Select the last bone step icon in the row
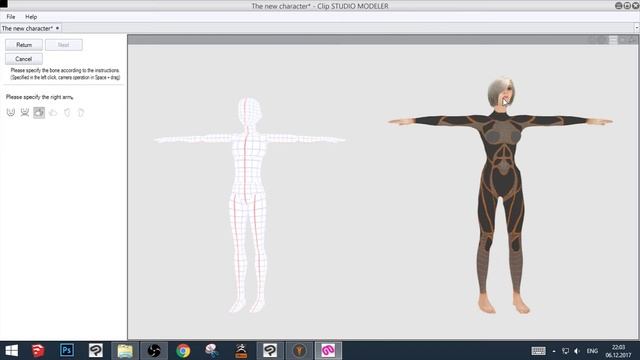 coord(81,112)
